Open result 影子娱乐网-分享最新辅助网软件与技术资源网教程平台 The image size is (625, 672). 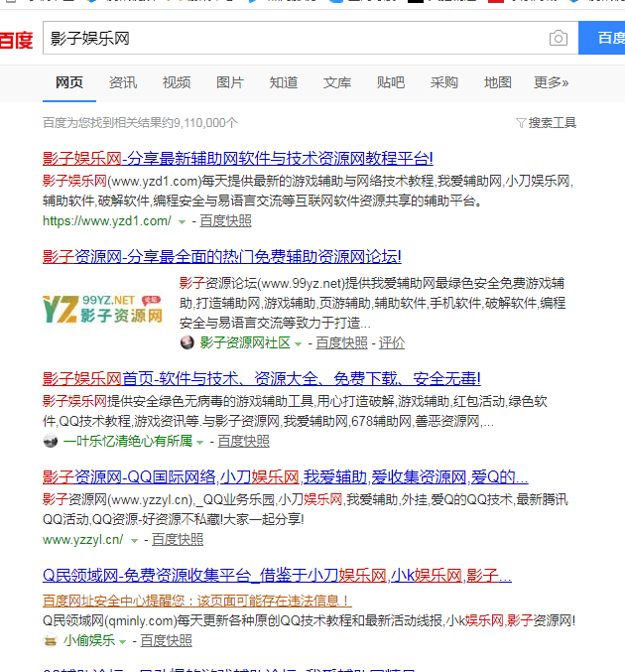(x=238, y=159)
